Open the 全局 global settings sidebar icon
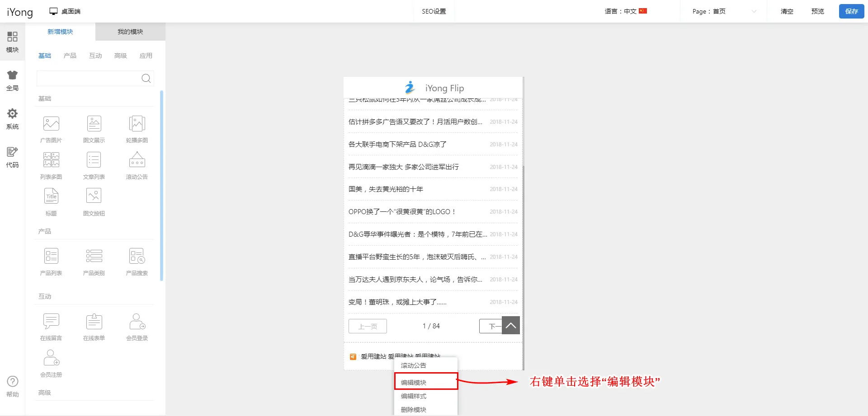868x416 pixels. tap(12, 80)
